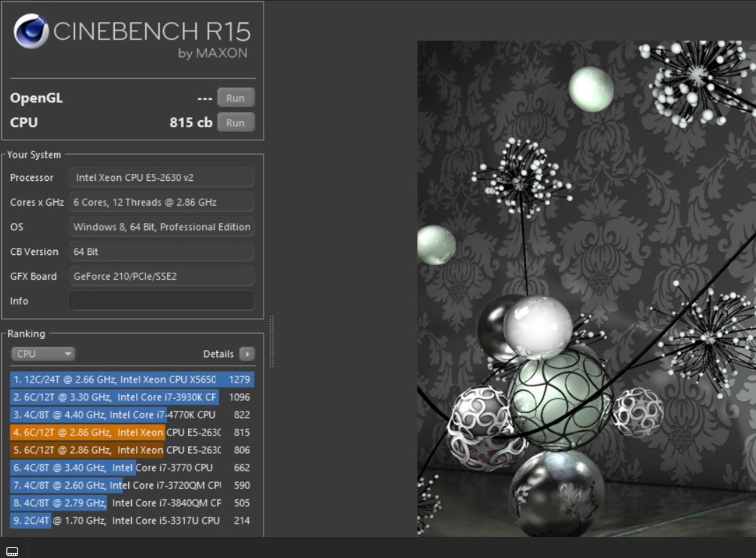This screenshot has height=558, width=756.
Task: Click into the empty Info text field
Action: tap(161, 301)
